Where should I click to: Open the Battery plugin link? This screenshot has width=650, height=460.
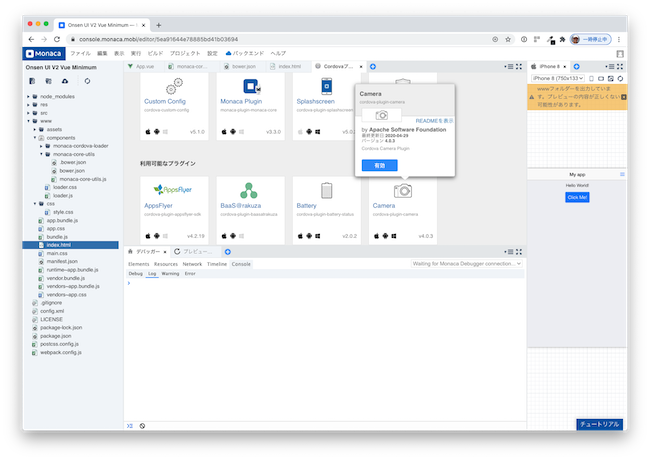[306, 206]
